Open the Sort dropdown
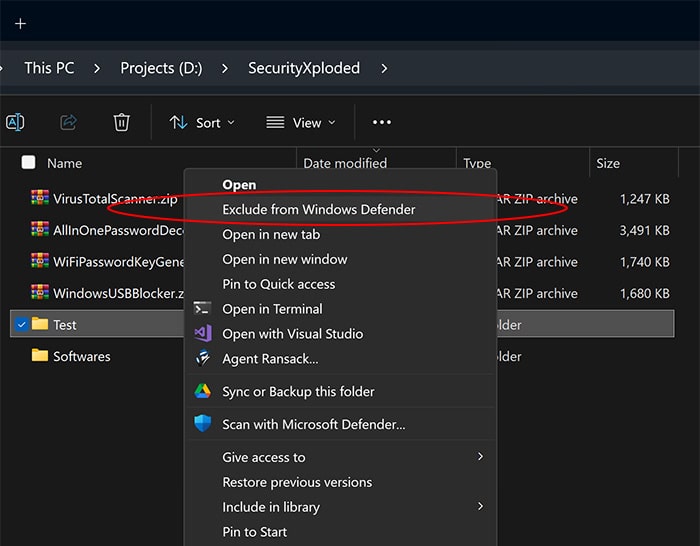 point(202,122)
